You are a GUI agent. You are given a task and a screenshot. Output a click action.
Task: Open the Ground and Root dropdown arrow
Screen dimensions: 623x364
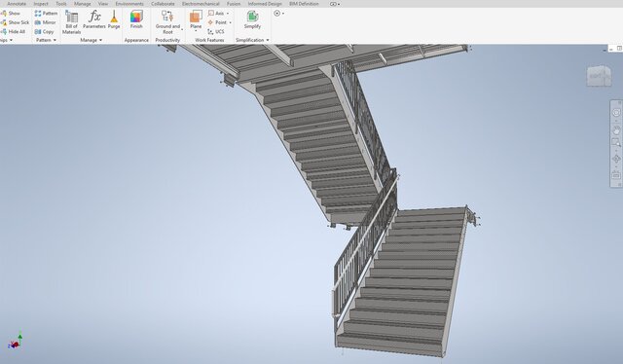tap(182, 29)
